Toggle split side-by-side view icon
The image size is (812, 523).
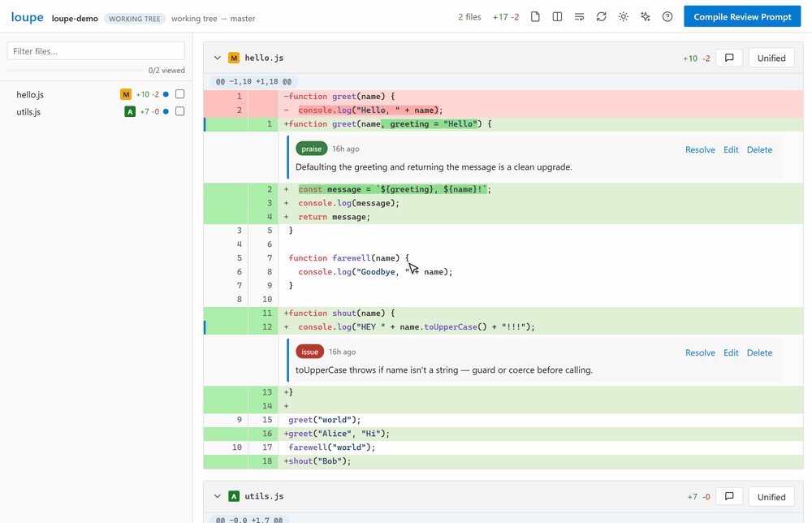557,17
